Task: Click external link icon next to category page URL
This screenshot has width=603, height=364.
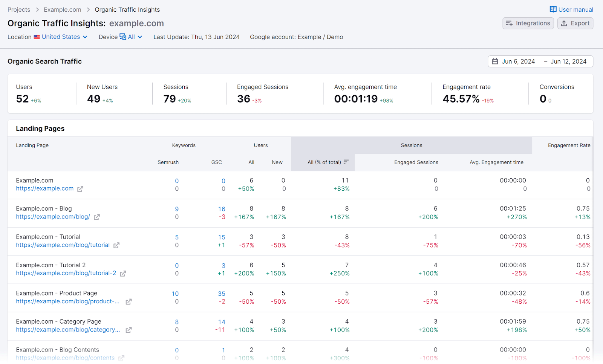Action: point(129,330)
